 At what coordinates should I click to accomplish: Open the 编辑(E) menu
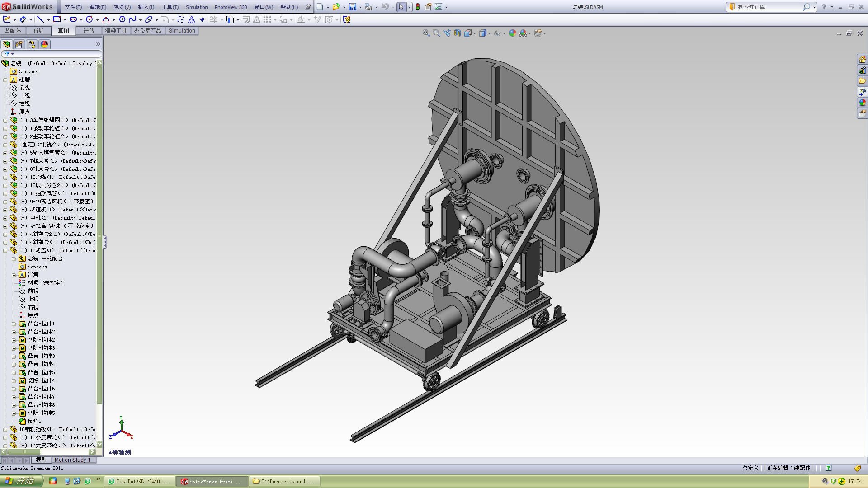click(x=98, y=7)
